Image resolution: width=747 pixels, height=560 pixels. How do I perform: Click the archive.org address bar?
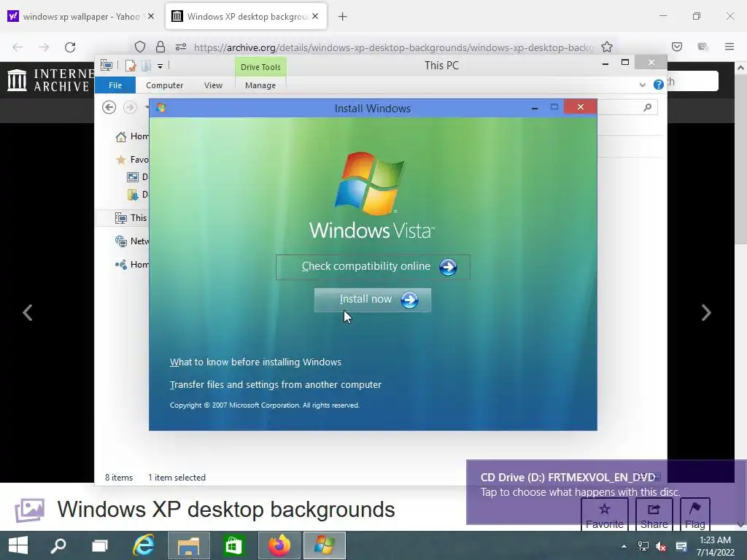(x=393, y=47)
